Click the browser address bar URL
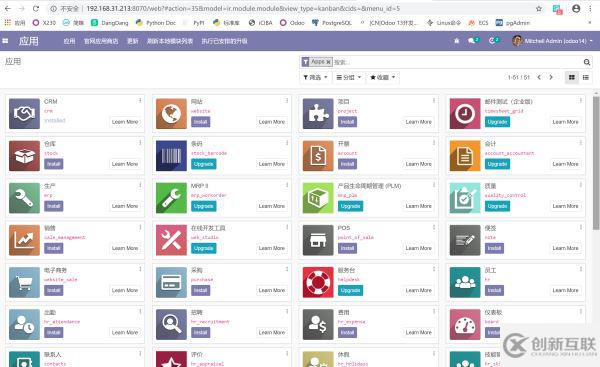 point(243,8)
